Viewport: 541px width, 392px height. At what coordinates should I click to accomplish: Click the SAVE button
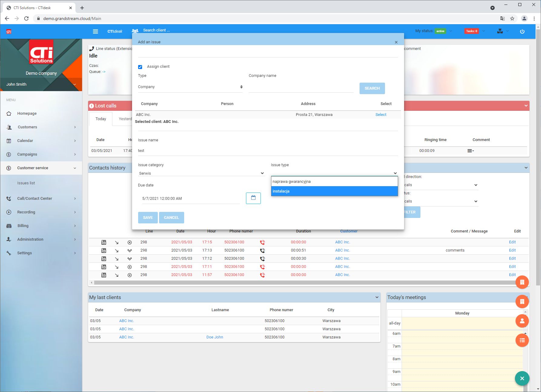[148, 217]
